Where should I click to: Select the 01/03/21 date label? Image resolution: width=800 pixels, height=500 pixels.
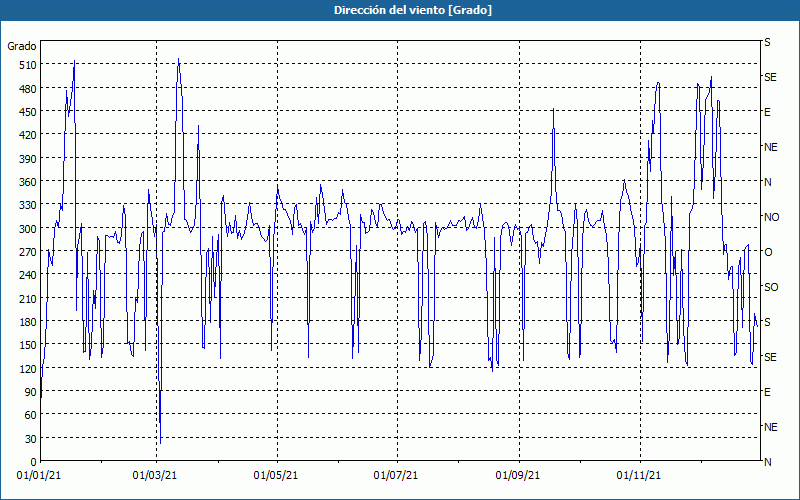(155, 476)
